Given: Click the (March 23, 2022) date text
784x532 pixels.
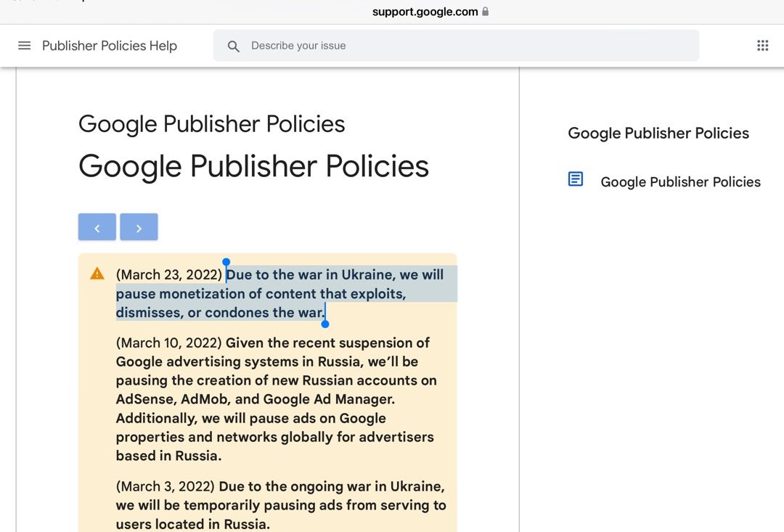Looking at the screenshot, I should click(x=169, y=274).
